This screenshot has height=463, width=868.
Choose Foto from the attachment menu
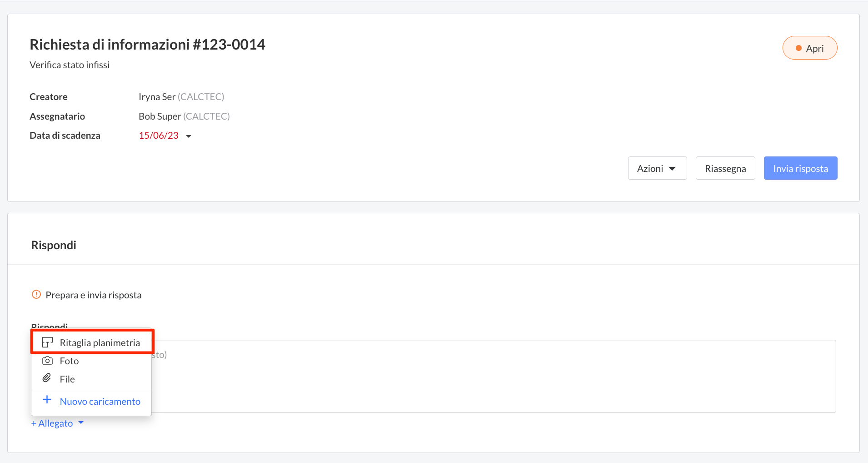coord(91,361)
